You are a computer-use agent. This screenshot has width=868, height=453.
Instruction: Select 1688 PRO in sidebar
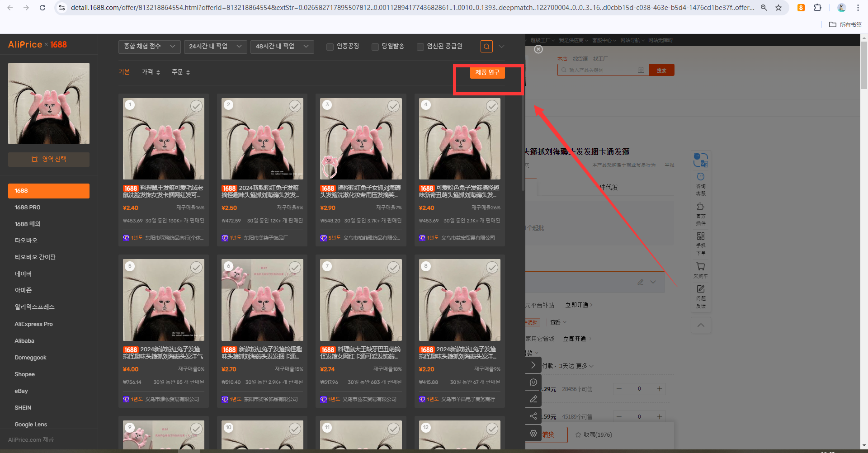point(28,208)
